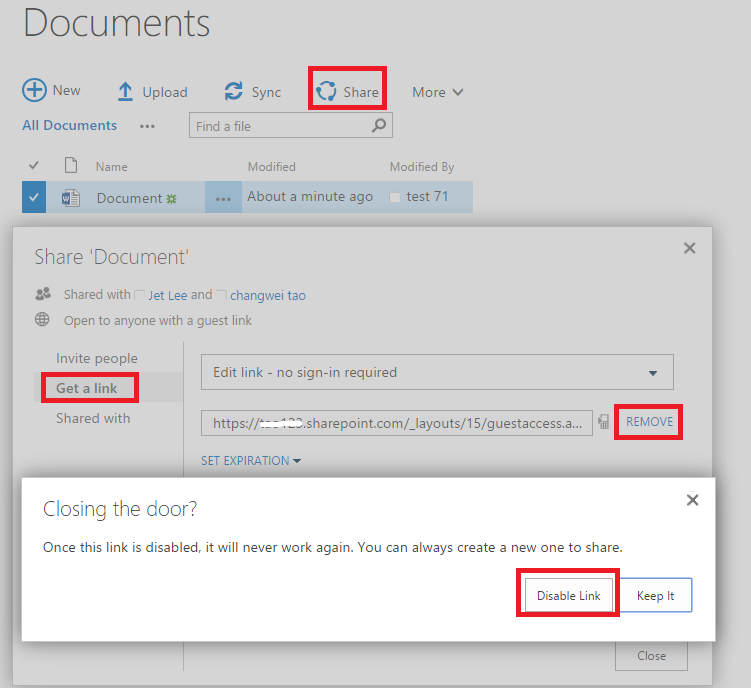
Task: Click the Share icon in toolbar
Action: pyautogui.click(x=326, y=91)
